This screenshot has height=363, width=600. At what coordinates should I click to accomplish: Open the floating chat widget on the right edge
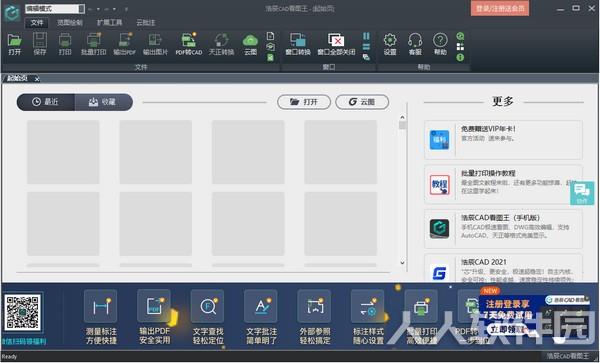(x=582, y=193)
